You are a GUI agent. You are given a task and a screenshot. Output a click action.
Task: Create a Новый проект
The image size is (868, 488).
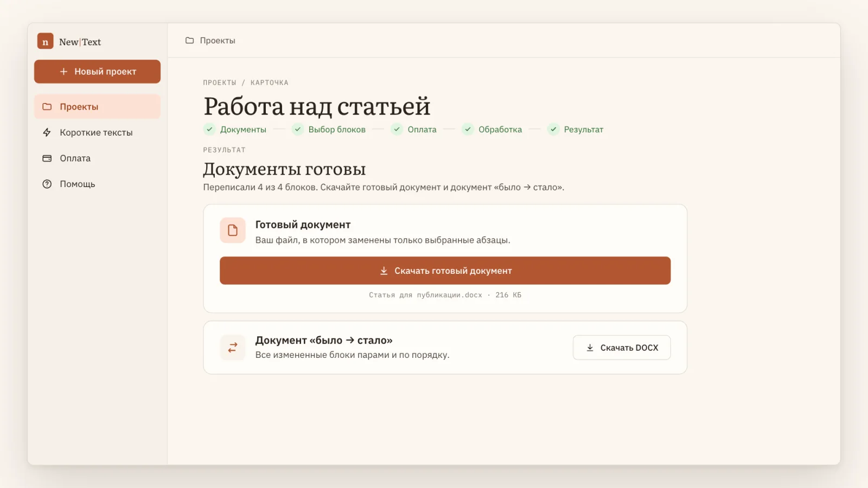pyautogui.click(x=97, y=72)
